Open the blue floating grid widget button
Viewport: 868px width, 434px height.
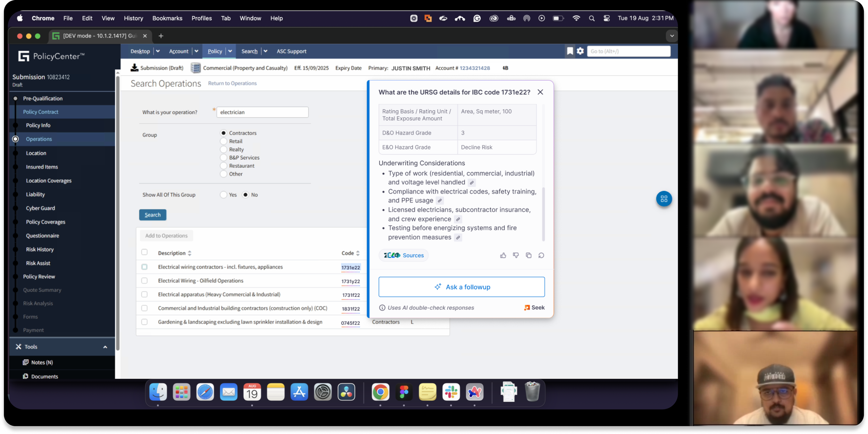point(663,199)
